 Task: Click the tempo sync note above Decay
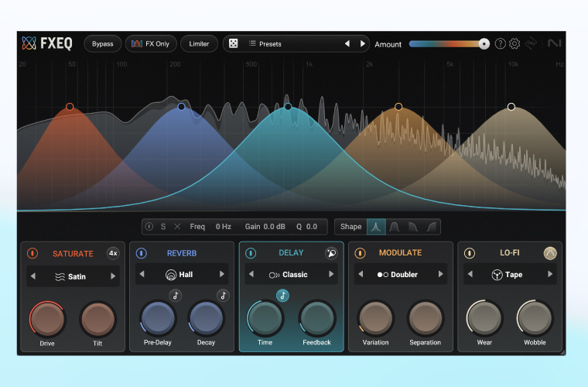pyautogui.click(x=223, y=295)
